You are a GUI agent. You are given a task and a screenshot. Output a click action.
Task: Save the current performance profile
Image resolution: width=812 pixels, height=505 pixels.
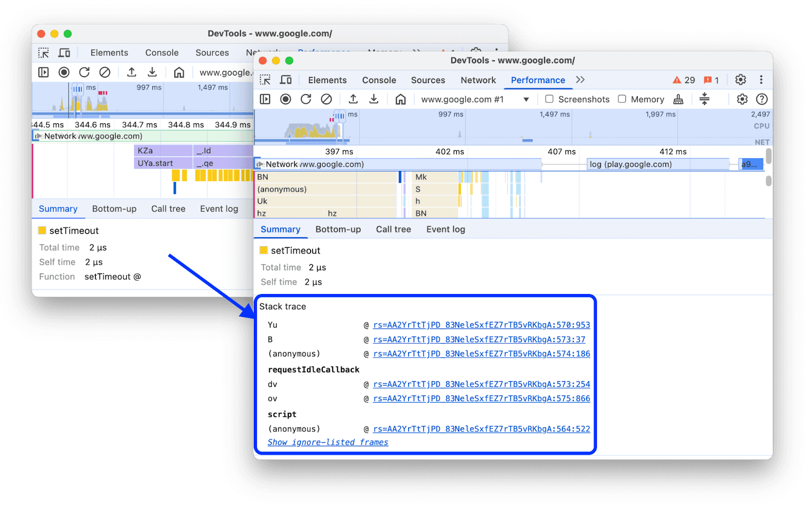pos(374,99)
